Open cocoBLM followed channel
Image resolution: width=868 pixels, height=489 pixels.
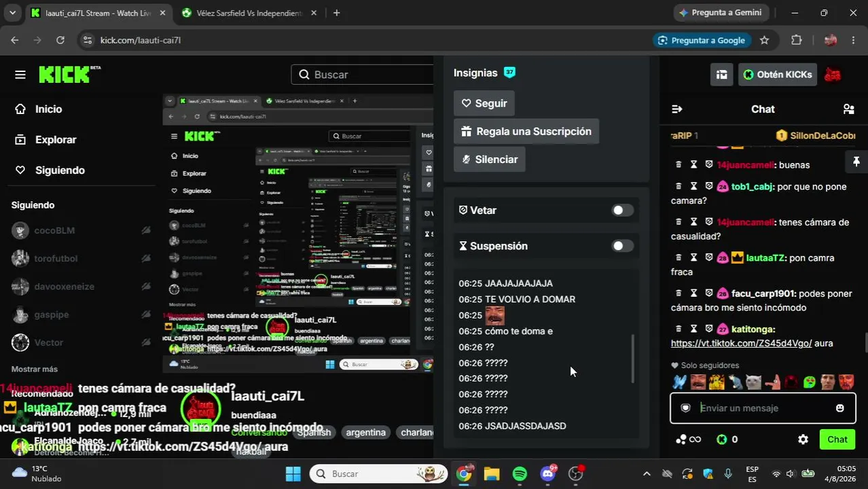point(80,230)
